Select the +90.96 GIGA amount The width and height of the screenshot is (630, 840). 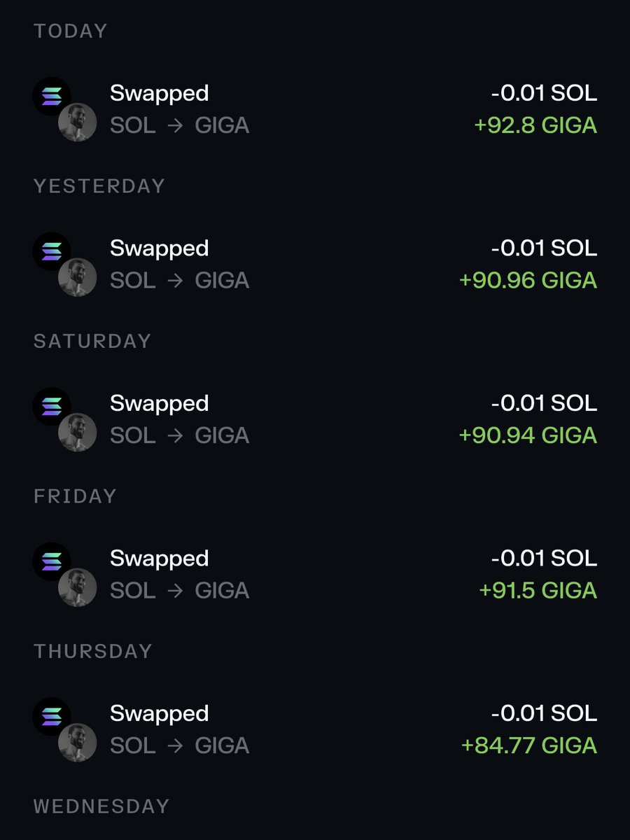tap(528, 280)
